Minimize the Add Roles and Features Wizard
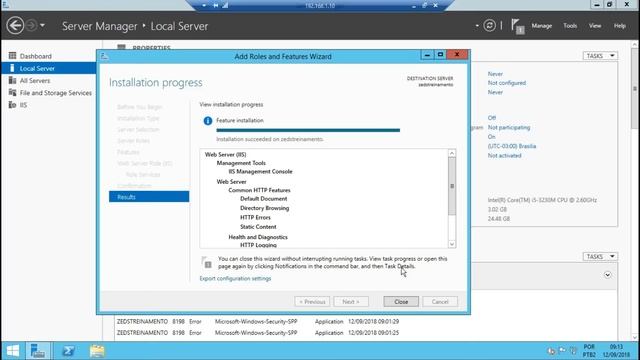Viewport: 640px width, 360px height. [x=427, y=55]
